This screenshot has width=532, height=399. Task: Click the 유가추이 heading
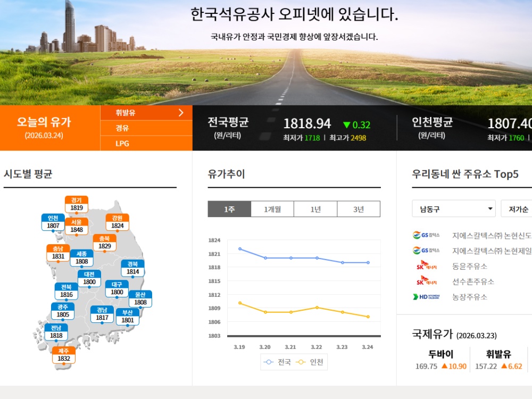226,174
